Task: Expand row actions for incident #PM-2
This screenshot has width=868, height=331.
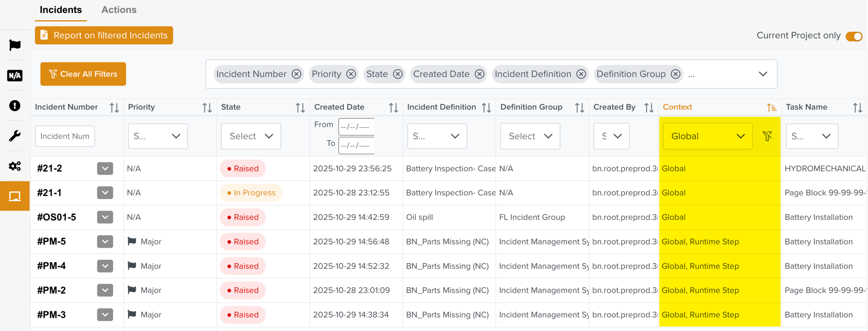Action: [x=105, y=290]
